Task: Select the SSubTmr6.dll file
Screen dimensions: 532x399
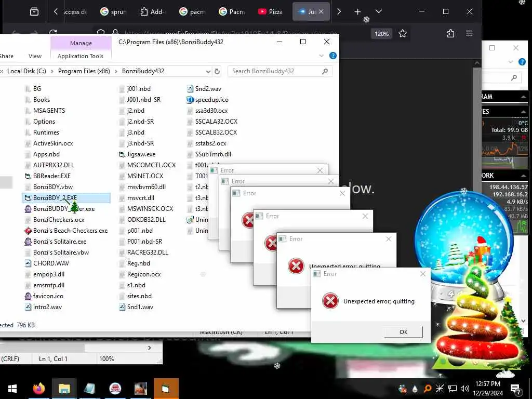Action: tap(209, 154)
